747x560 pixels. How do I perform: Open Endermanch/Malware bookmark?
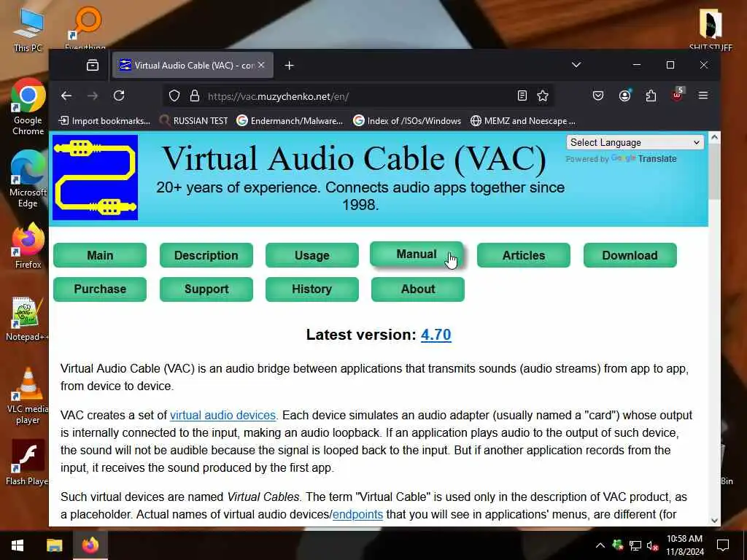coord(290,121)
